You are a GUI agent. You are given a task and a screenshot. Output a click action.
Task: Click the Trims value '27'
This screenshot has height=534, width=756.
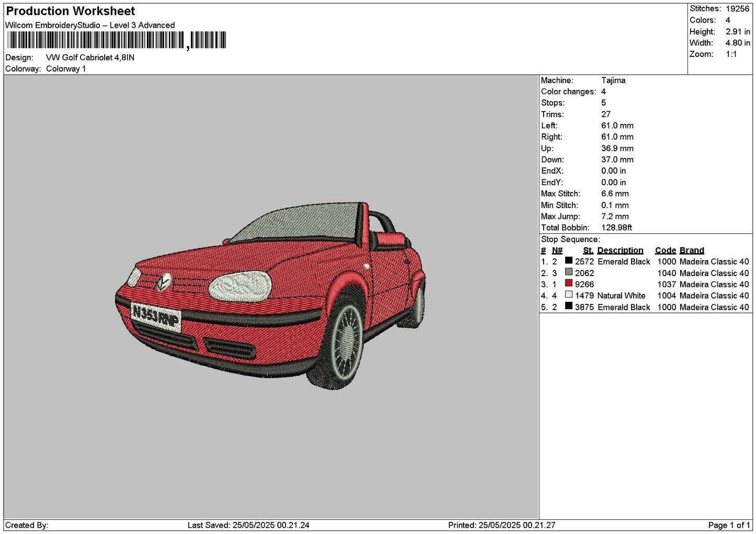coord(606,115)
